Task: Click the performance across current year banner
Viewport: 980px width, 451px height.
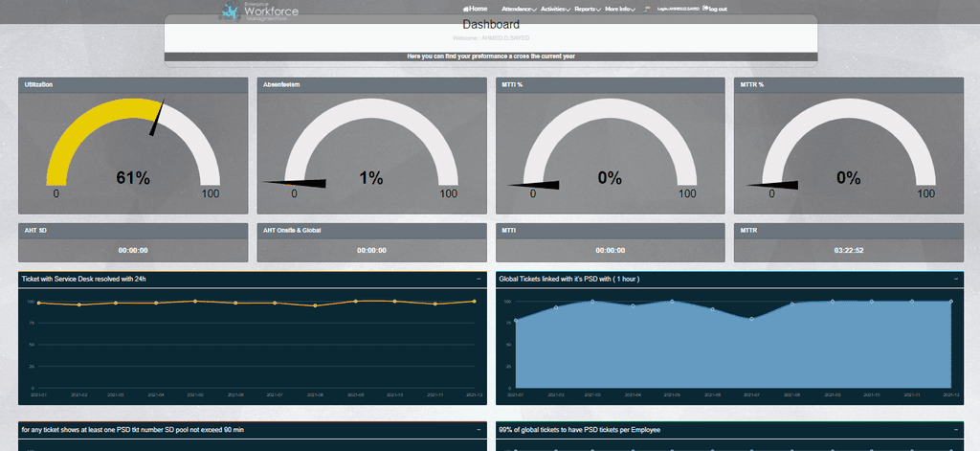Action: tap(491, 56)
